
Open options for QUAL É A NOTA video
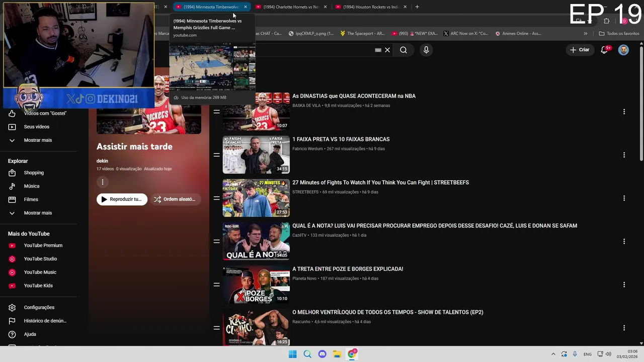(x=624, y=241)
